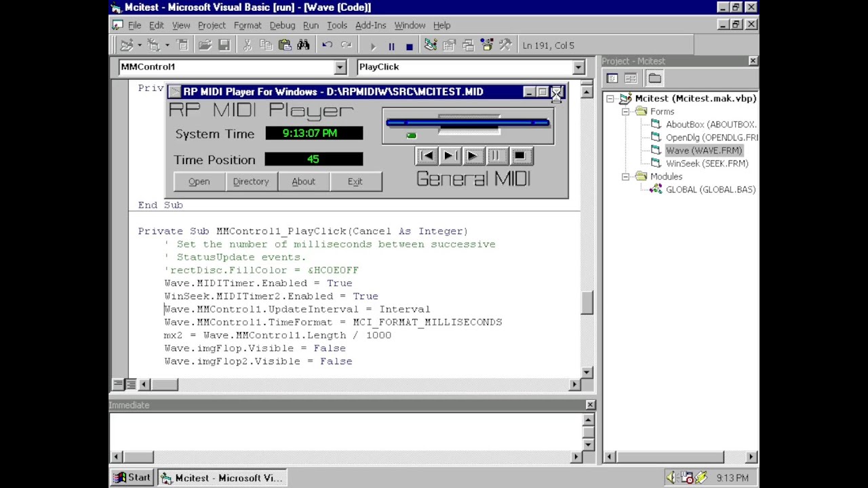Click the Open button in MIDI Player
This screenshot has width=868, height=488.
point(199,182)
